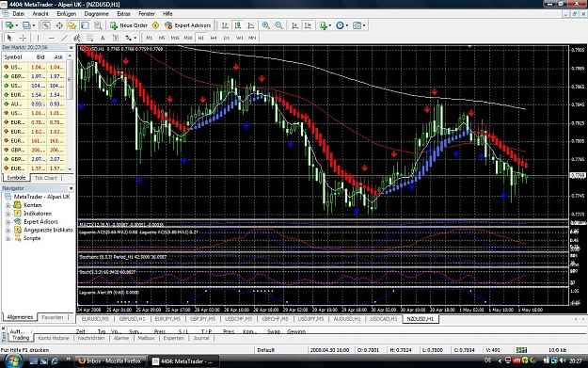
Task: Select the text label tool
Action: pyautogui.click(x=116, y=38)
